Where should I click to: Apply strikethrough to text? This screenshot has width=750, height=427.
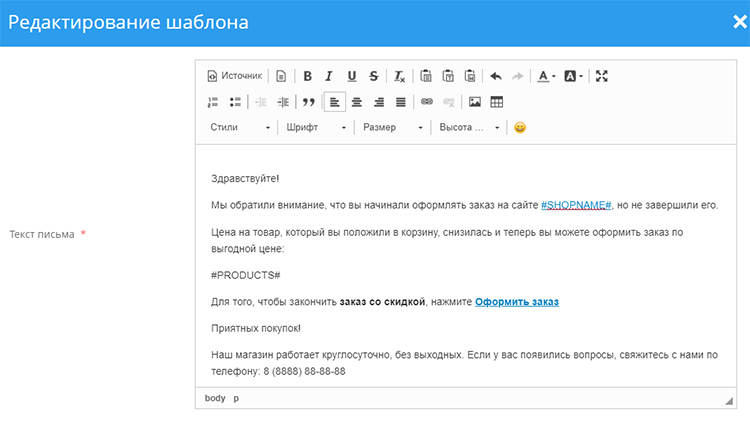[x=373, y=76]
